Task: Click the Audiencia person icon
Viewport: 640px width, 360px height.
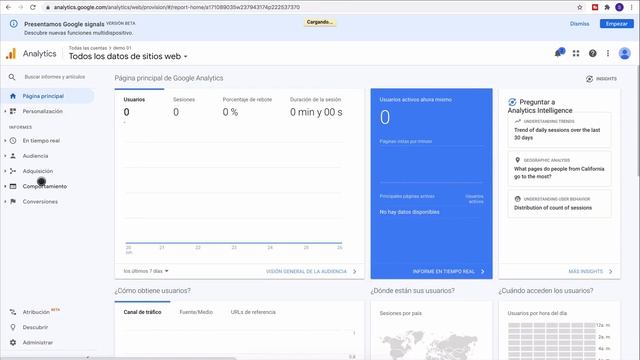Action: [x=13, y=156]
